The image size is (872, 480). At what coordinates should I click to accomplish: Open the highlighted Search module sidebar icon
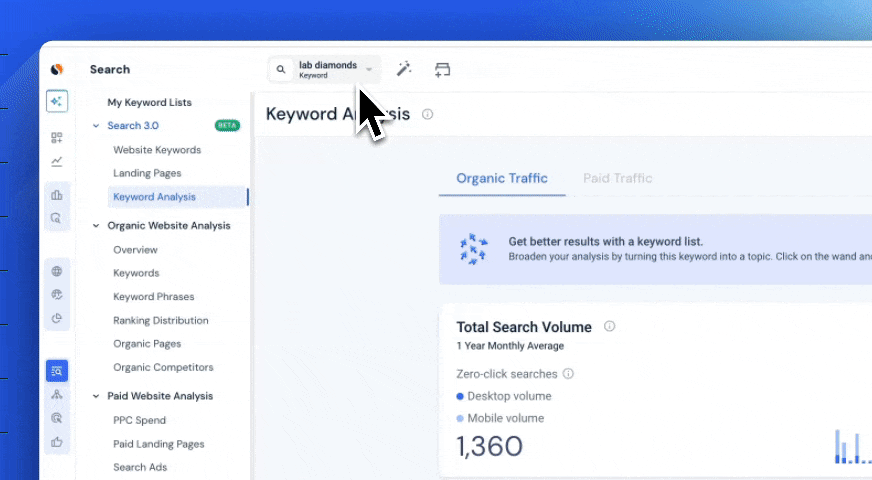pos(57,371)
